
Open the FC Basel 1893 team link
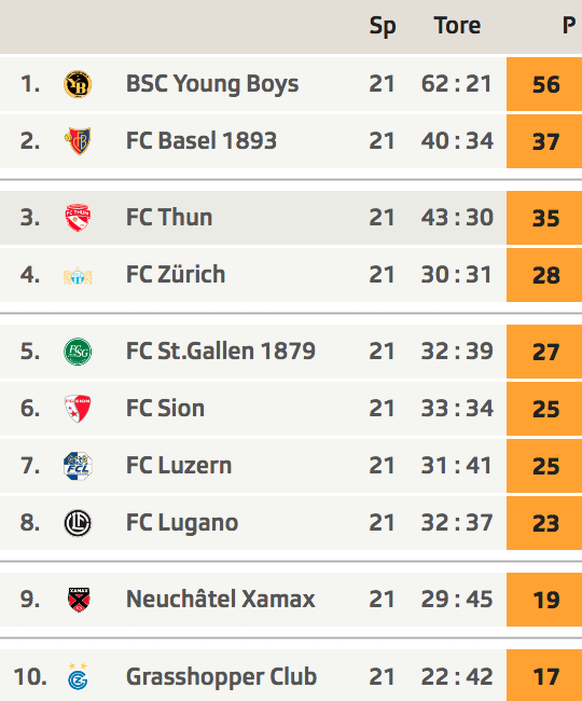pyautogui.click(x=201, y=141)
